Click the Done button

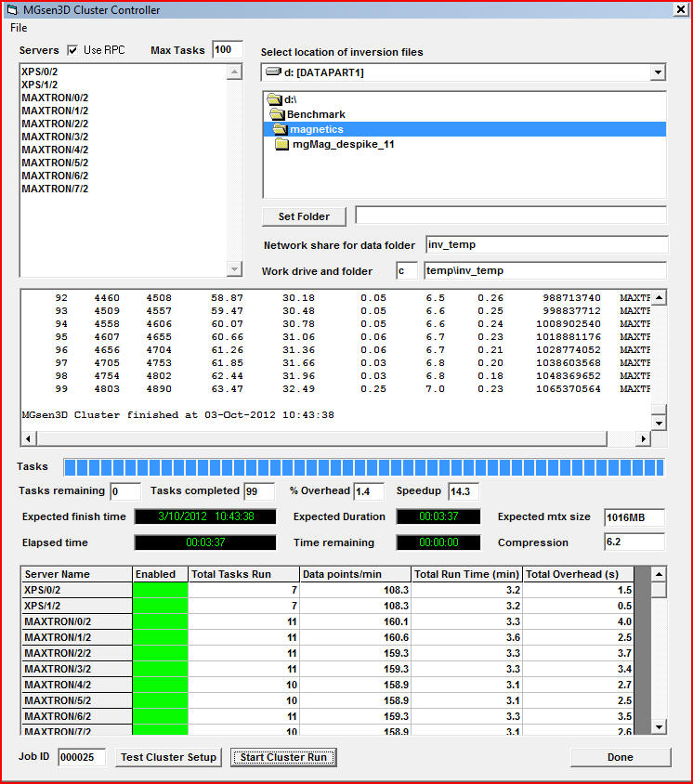click(621, 757)
